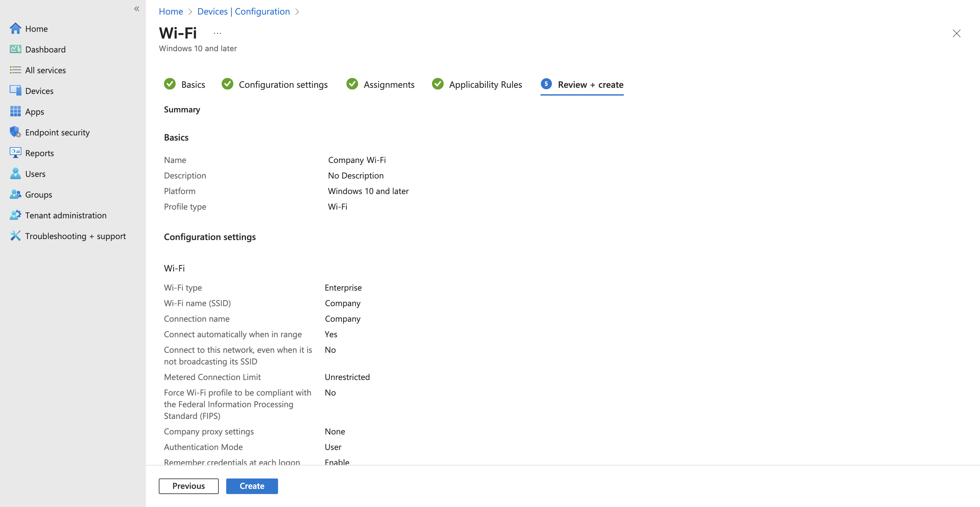This screenshot has width=980, height=507.
Task: Click the 'Wi-Fi name (SSID)' label
Action: (x=197, y=303)
